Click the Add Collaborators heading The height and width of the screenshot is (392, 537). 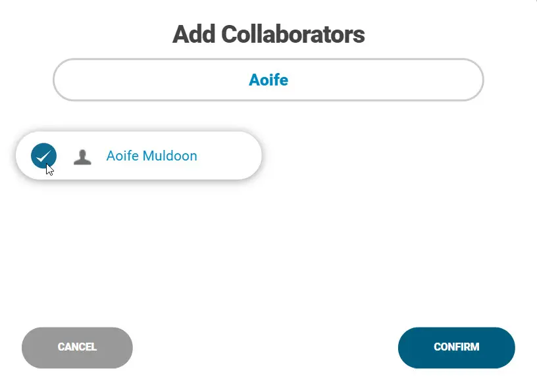coord(268,34)
